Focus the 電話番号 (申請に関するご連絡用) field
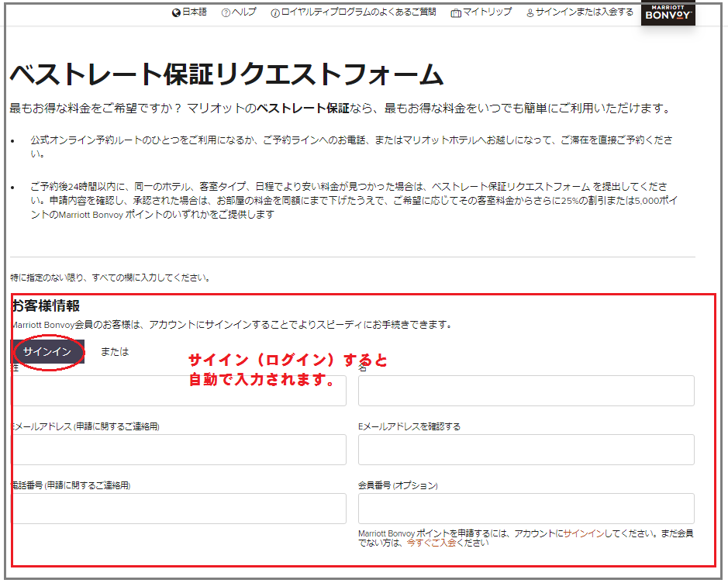This screenshot has width=728, height=583. pyautogui.click(x=179, y=509)
